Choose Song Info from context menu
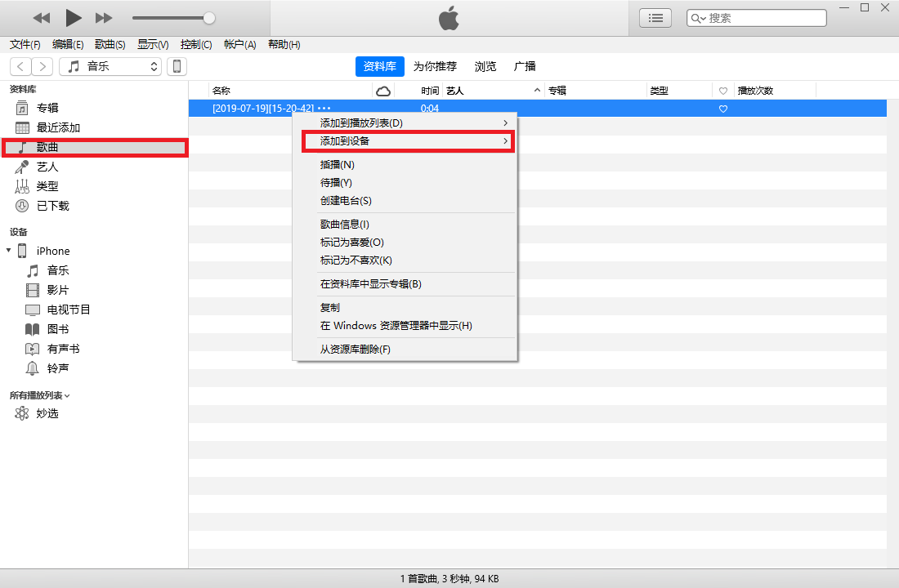Image resolution: width=899 pixels, height=588 pixels. [345, 225]
